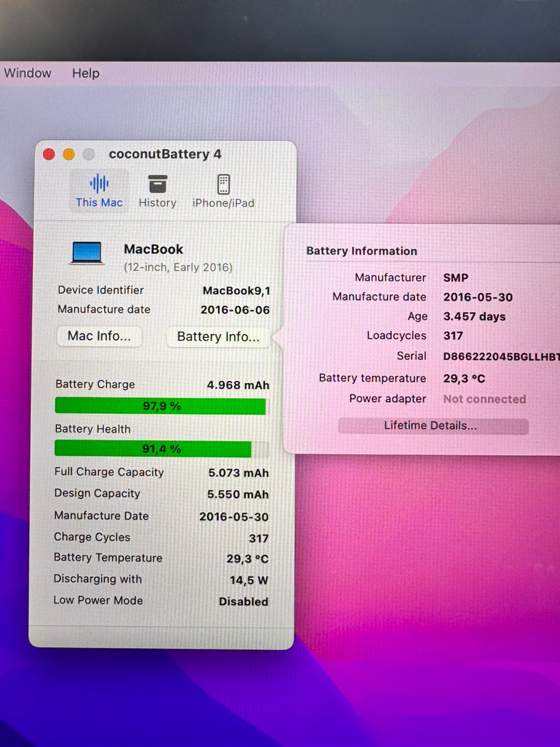Select the MacBook model name heading
The width and height of the screenshot is (560, 747).
click(153, 249)
